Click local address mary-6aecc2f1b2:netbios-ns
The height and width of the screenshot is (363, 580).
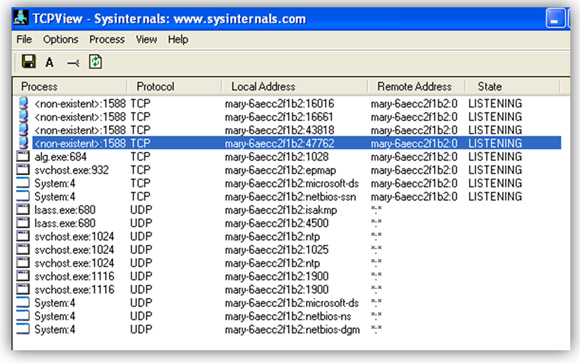(288, 316)
